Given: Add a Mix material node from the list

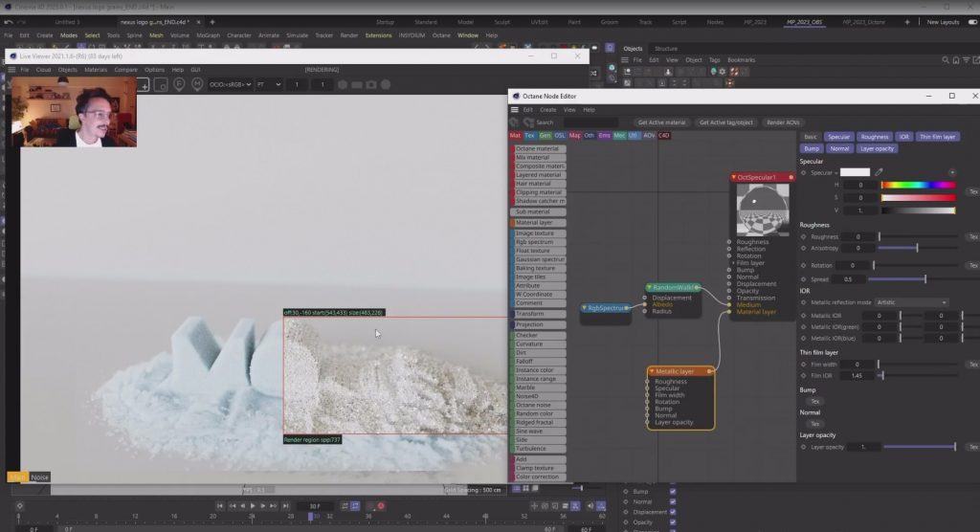Looking at the screenshot, I should (540, 158).
